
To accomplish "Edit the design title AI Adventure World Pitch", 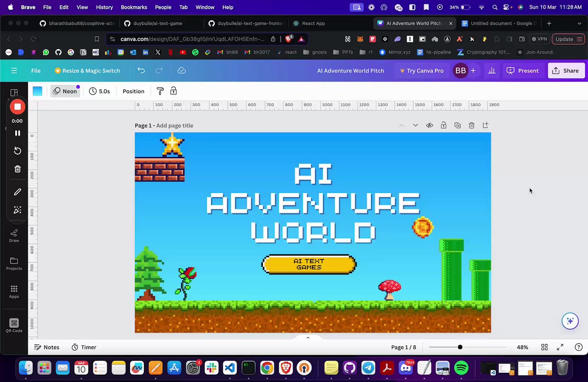I will click(351, 71).
